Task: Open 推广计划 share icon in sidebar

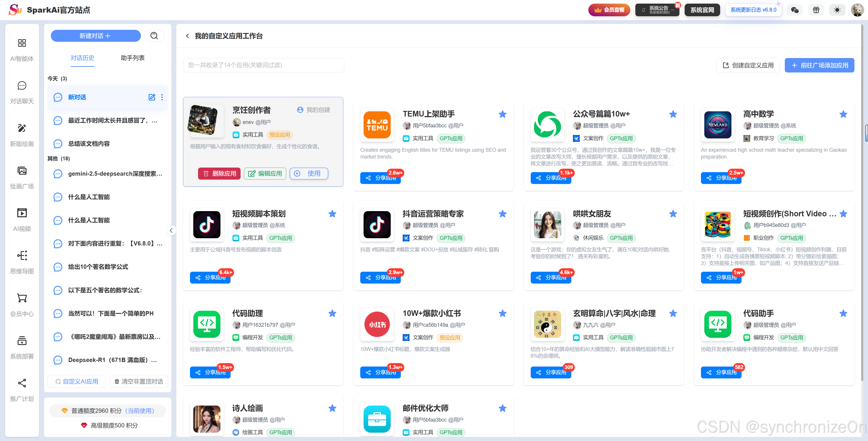Action: pos(22,383)
